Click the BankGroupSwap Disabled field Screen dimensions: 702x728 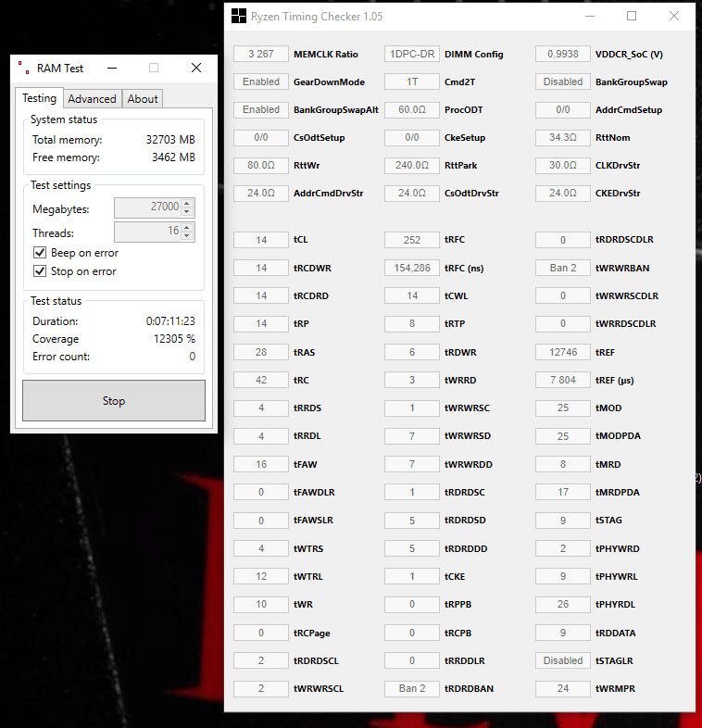point(563,82)
